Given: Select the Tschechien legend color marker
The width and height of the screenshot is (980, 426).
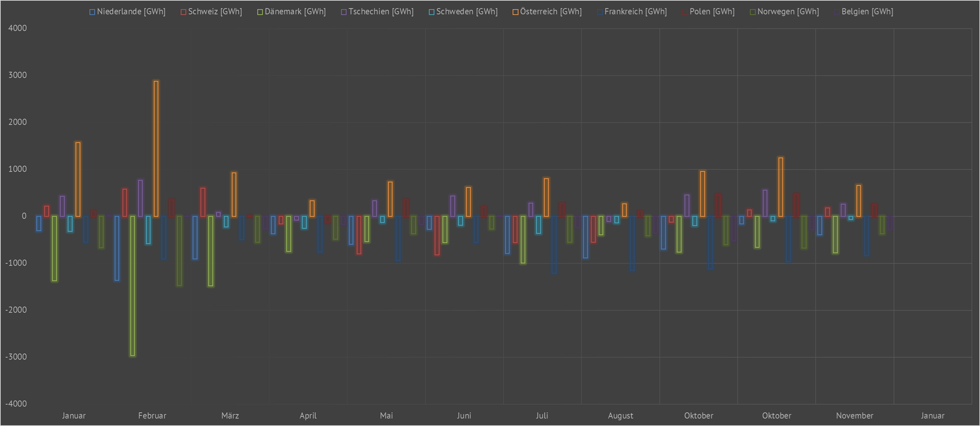Looking at the screenshot, I should [x=344, y=12].
